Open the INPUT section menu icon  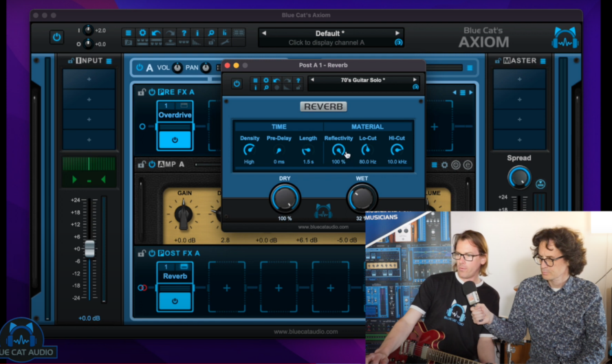coord(109,61)
